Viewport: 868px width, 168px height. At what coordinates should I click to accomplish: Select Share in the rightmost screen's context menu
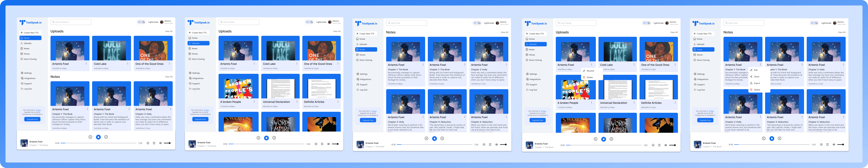[757, 77]
